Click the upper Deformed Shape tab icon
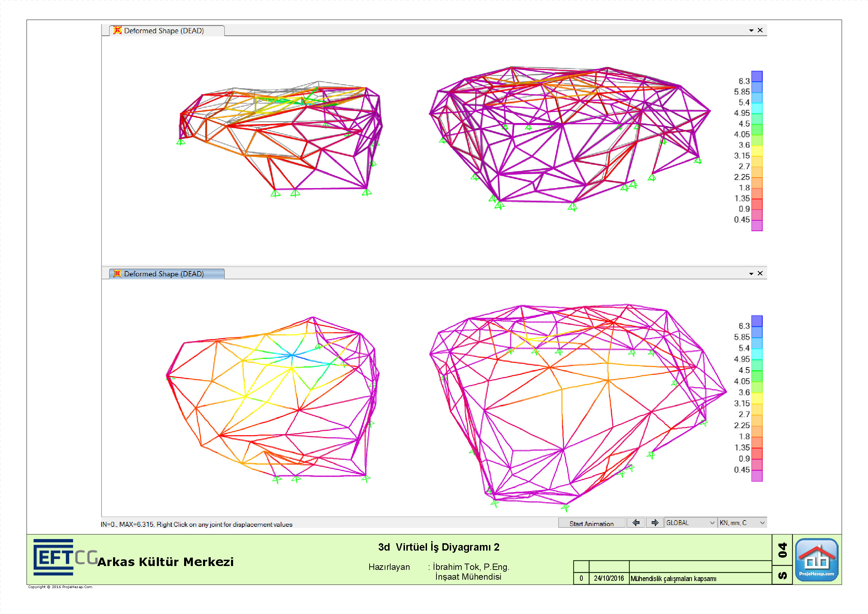The height and width of the screenshot is (614, 868). pos(118,30)
